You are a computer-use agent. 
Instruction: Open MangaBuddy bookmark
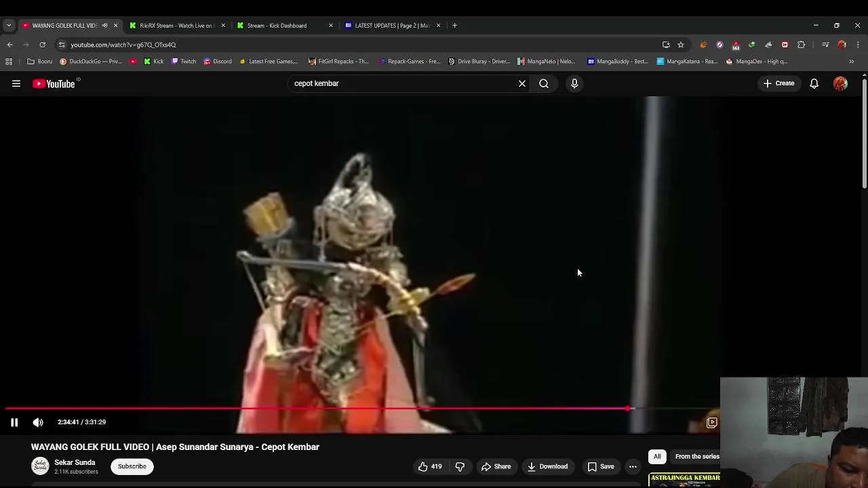[x=618, y=61]
